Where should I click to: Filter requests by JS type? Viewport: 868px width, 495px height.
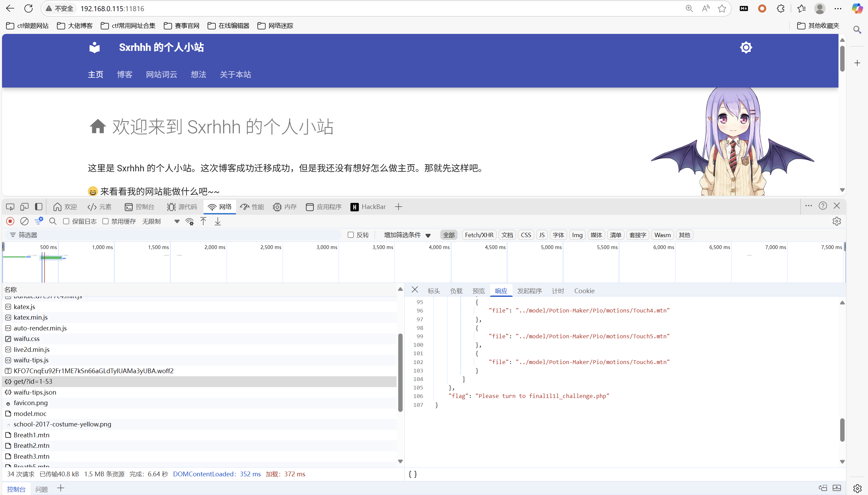542,235
